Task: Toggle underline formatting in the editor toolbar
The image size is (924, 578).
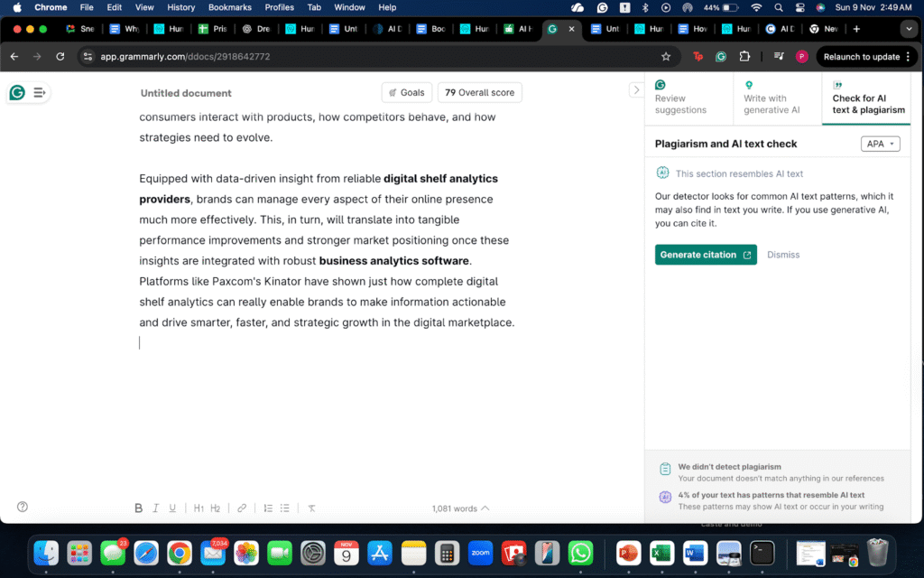Action: point(172,508)
